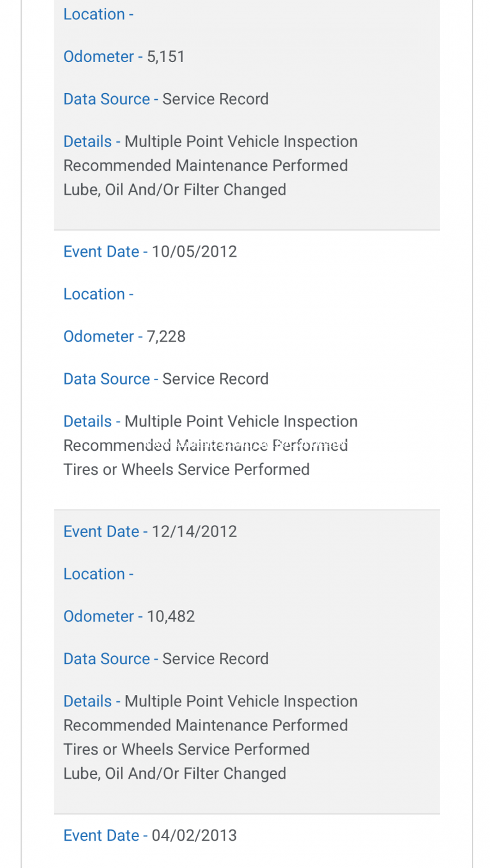Click the Odometer label beside 10,482
This screenshot has height=868, width=490.
click(x=103, y=616)
